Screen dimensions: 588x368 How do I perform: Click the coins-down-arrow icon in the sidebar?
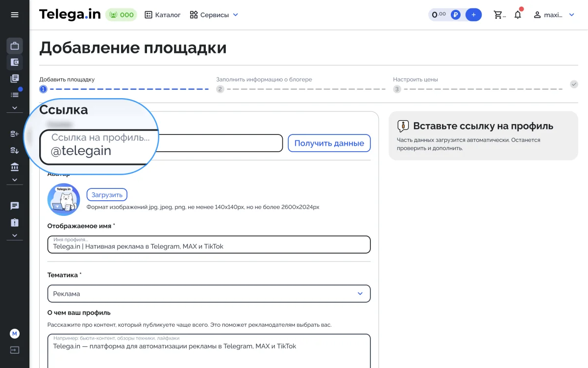[x=15, y=151]
